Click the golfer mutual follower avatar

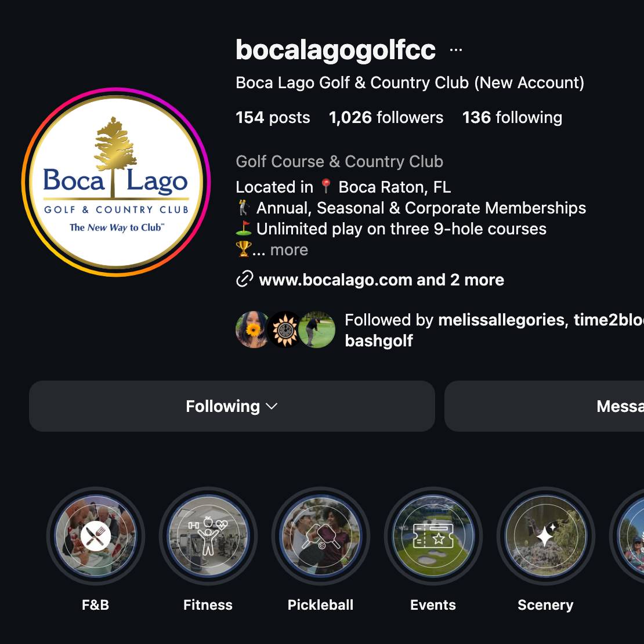click(317, 330)
